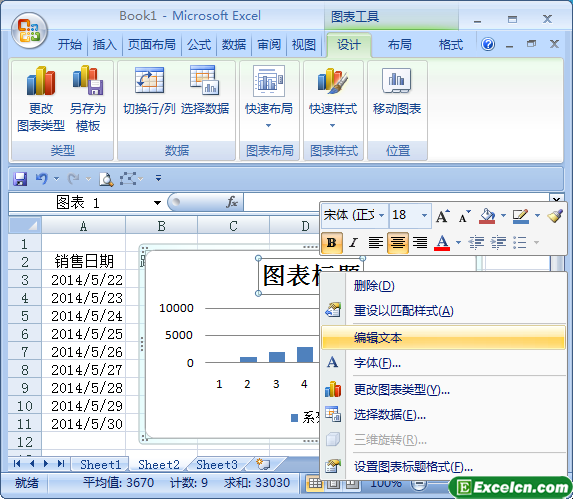Expand 快速样式 gallery dropdown
This screenshot has width=573, height=499.
pyautogui.click(x=333, y=126)
